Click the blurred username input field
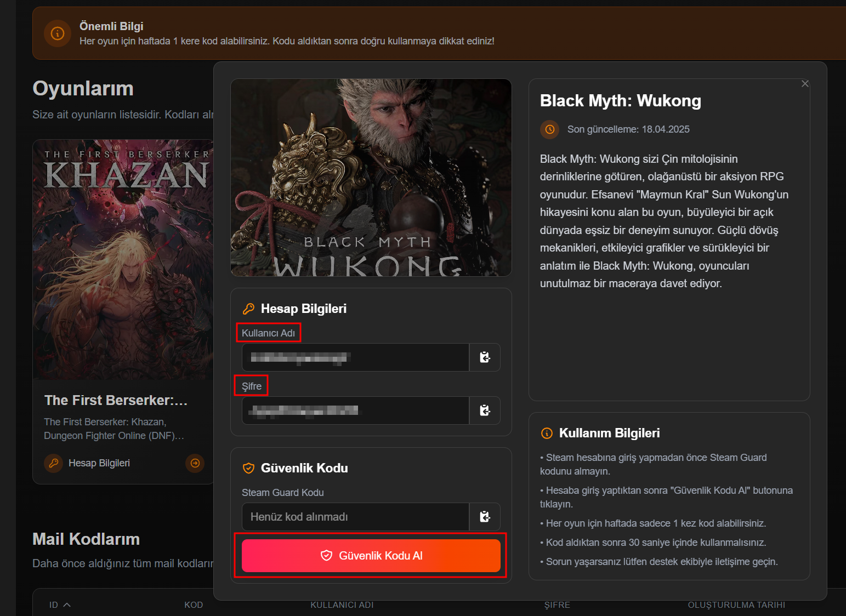Screen dimensions: 846x616 pos(355,357)
